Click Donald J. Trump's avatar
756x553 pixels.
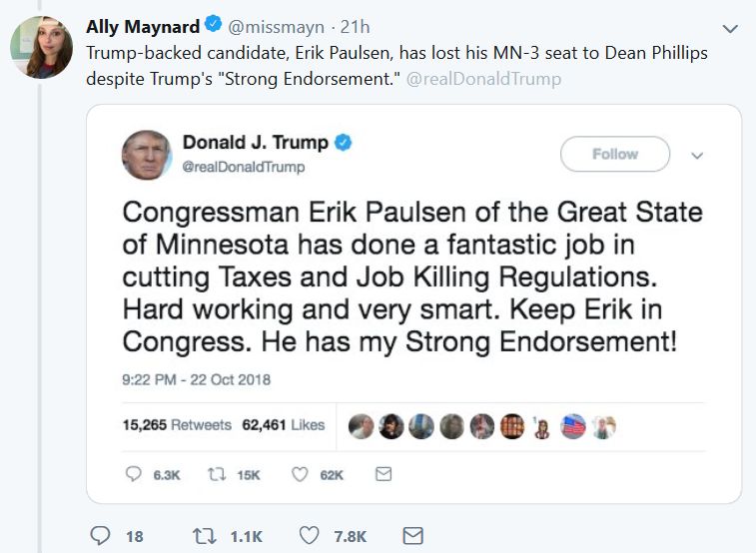(x=146, y=155)
